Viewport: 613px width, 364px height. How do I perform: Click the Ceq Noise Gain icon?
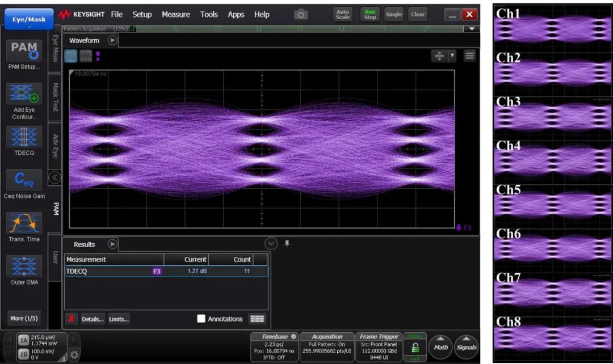(x=24, y=180)
